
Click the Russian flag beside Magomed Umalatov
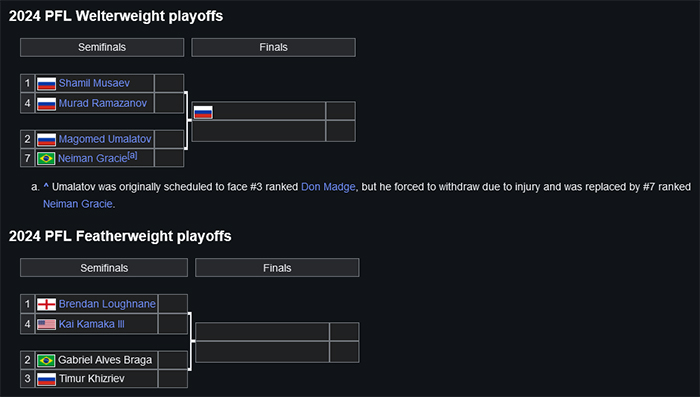pos(46,139)
